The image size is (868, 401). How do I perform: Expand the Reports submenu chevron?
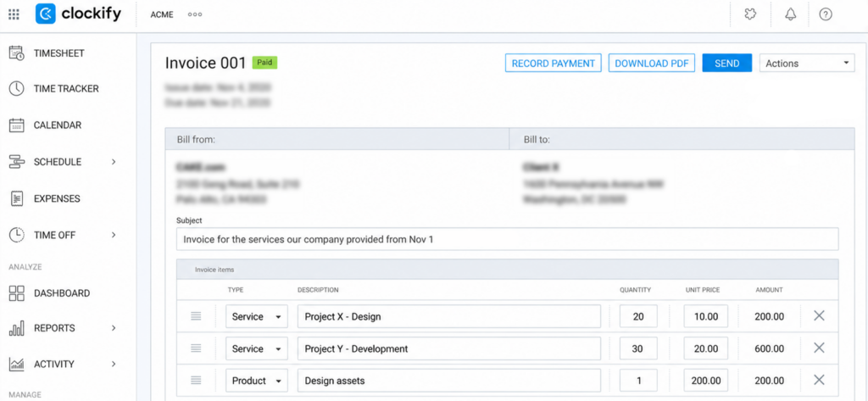pos(114,328)
